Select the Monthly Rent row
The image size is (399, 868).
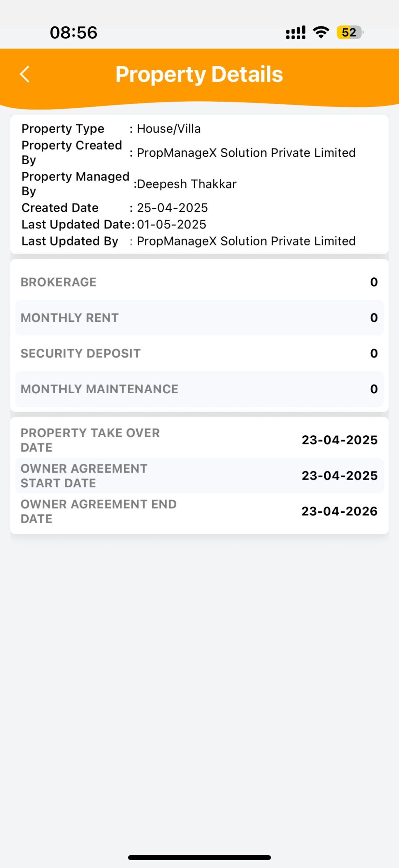point(199,318)
